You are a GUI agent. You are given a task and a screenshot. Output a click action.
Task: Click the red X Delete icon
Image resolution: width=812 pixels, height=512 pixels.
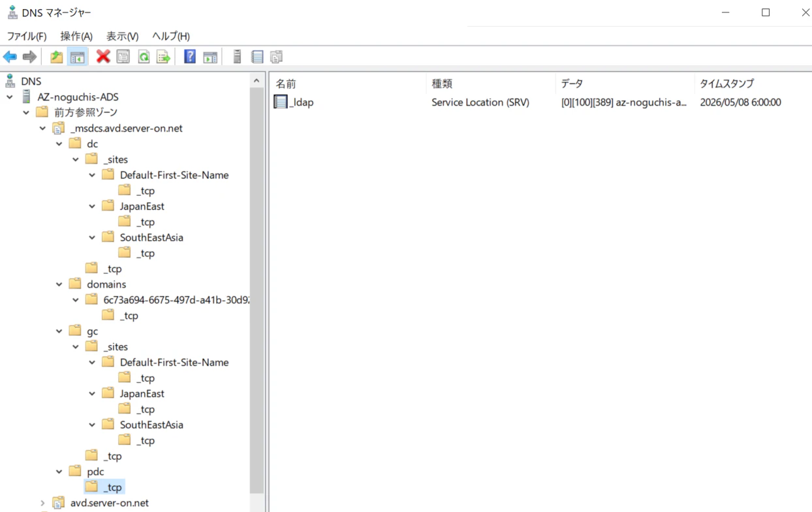(x=103, y=57)
